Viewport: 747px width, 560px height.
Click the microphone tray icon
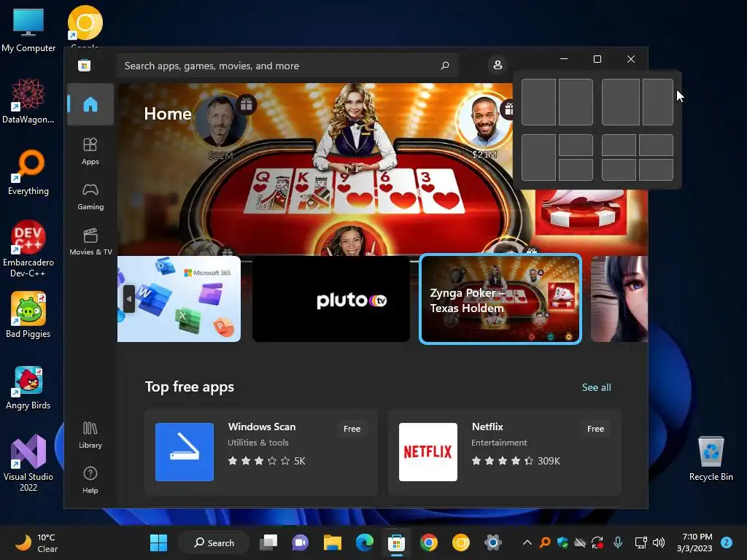tap(618, 542)
